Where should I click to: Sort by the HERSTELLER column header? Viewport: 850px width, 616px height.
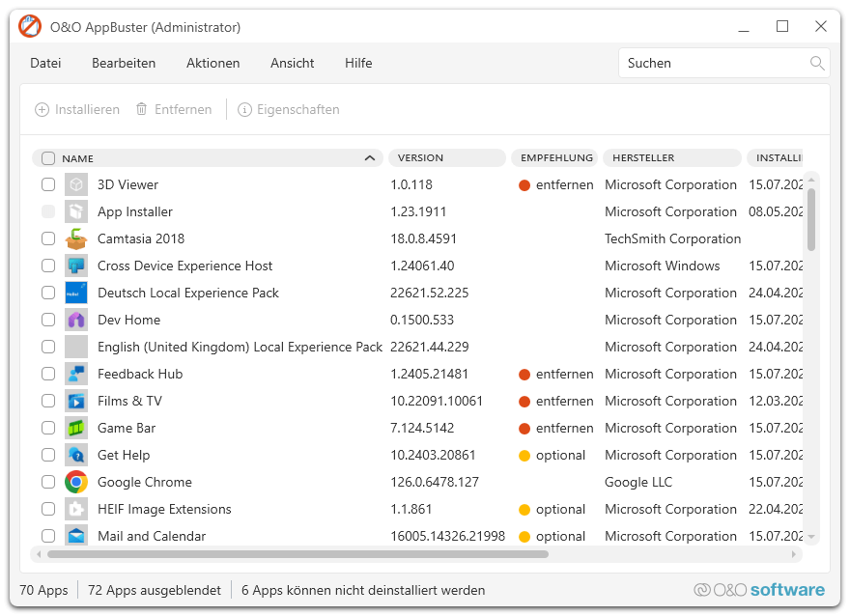[671, 157]
